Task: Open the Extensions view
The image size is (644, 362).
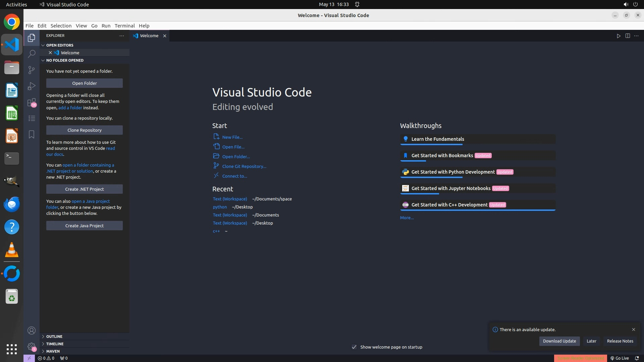Action: (x=32, y=102)
